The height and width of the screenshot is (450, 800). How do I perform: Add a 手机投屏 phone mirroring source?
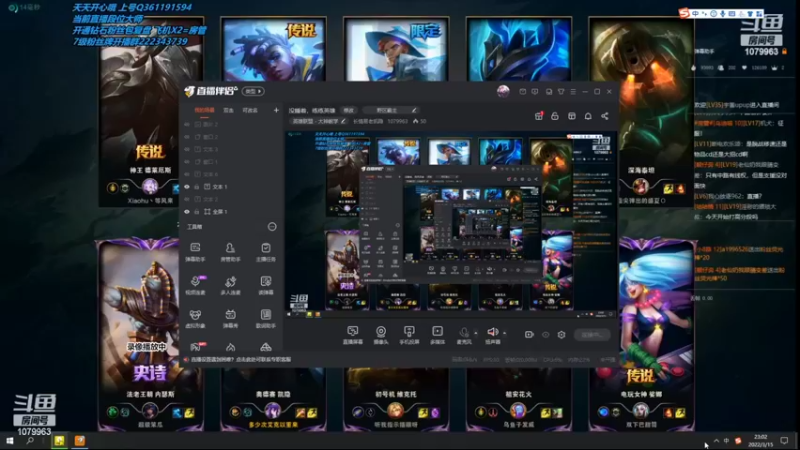pyautogui.click(x=409, y=335)
